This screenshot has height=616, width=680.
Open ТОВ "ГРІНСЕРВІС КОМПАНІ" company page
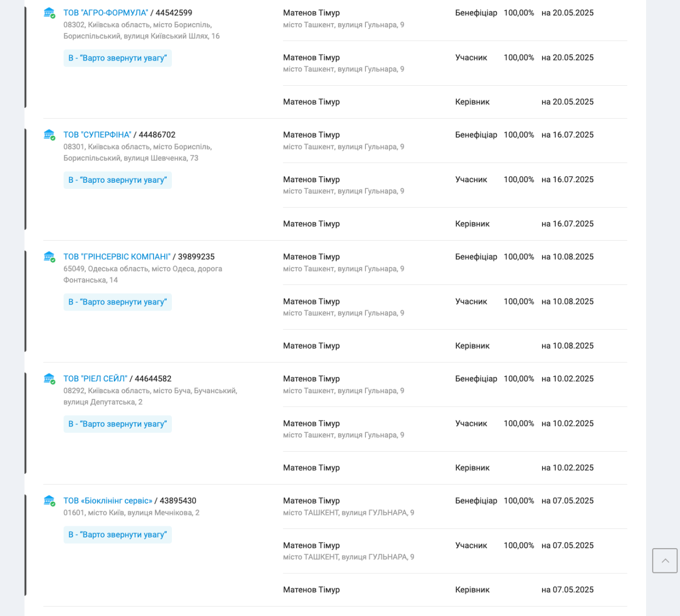[x=117, y=257]
